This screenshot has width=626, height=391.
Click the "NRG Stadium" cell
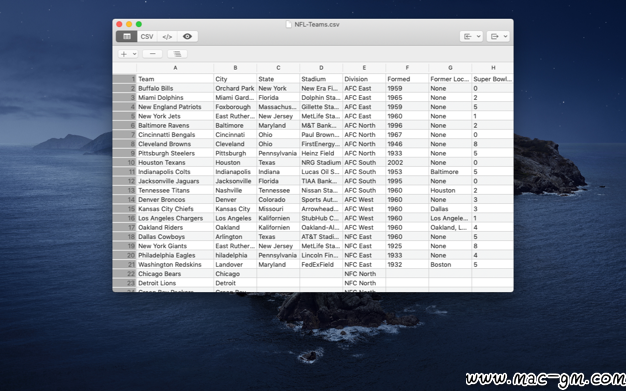321,163
